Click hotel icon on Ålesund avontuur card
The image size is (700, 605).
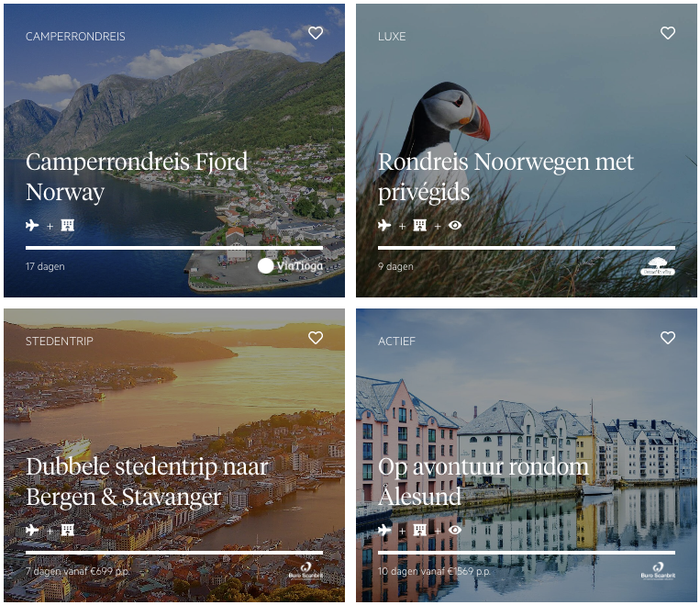pos(419,530)
